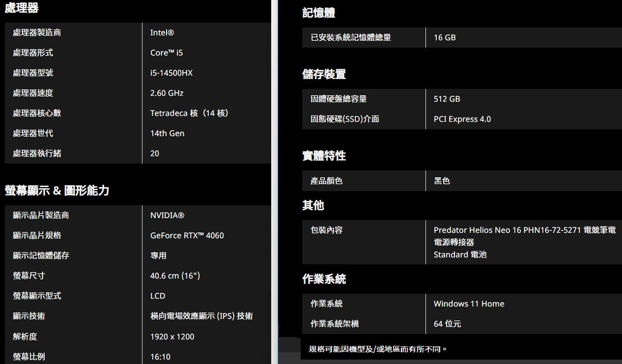Select the 橫向電場效應顯示 (IPS) 技術 value
The width and height of the screenshot is (622, 364).
[201, 316]
